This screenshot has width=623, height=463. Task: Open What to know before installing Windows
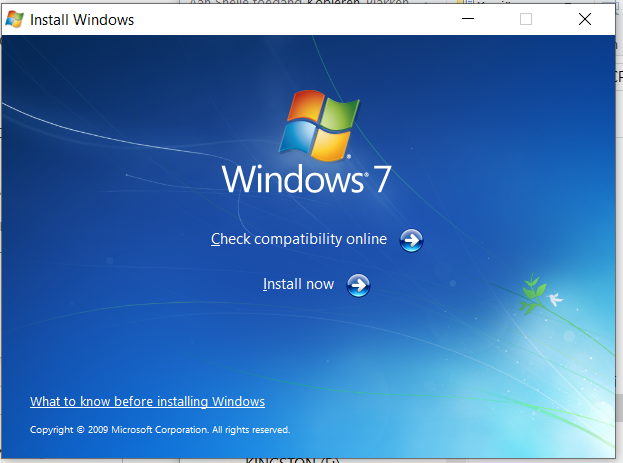click(147, 401)
